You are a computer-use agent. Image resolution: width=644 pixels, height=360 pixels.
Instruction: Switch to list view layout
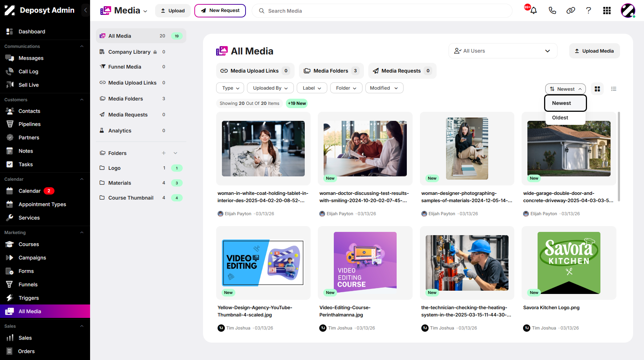[614, 89]
